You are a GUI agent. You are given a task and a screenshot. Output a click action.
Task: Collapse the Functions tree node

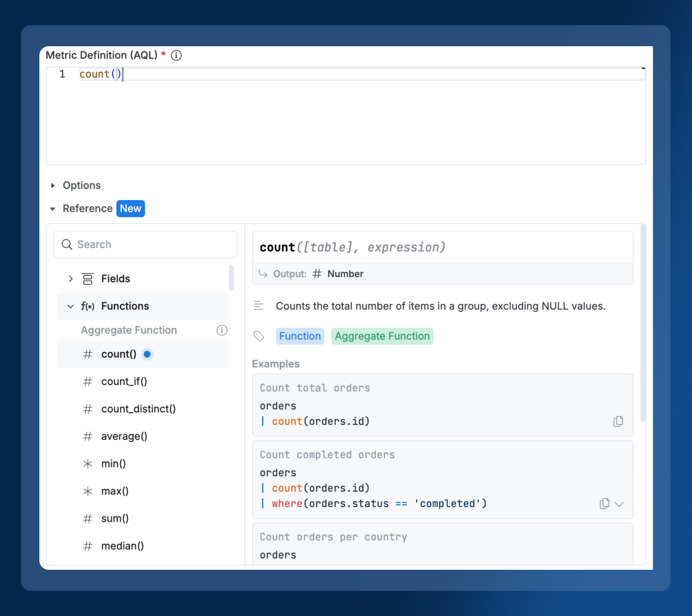[x=71, y=306]
